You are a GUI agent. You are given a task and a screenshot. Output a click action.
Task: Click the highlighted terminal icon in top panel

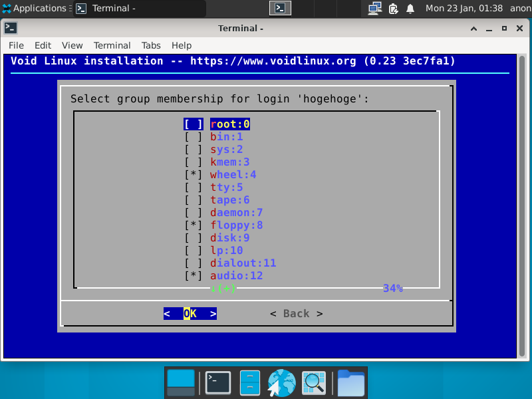click(280, 8)
